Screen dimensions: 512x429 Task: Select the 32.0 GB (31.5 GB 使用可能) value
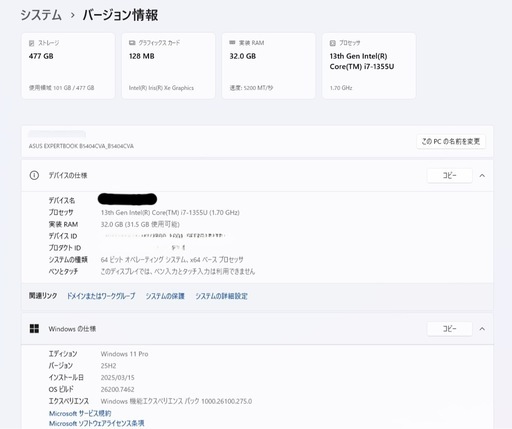click(140, 224)
